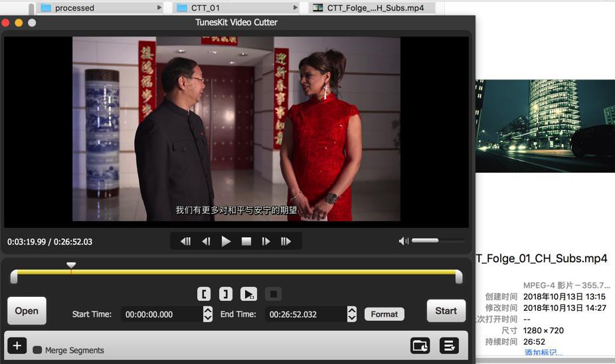The image size is (615, 364).
Task: Set segment end bracket icon
Action: click(226, 294)
